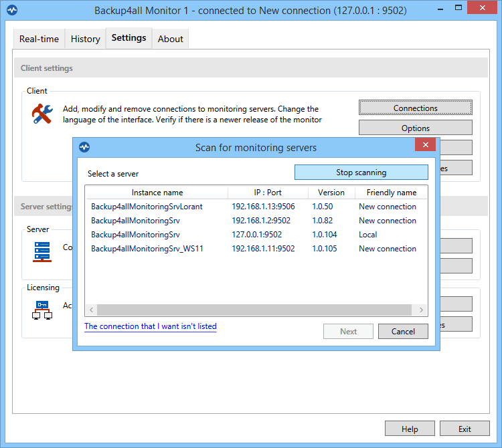Click Stop scanning
The width and height of the screenshot is (502, 448).
(361, 173)
